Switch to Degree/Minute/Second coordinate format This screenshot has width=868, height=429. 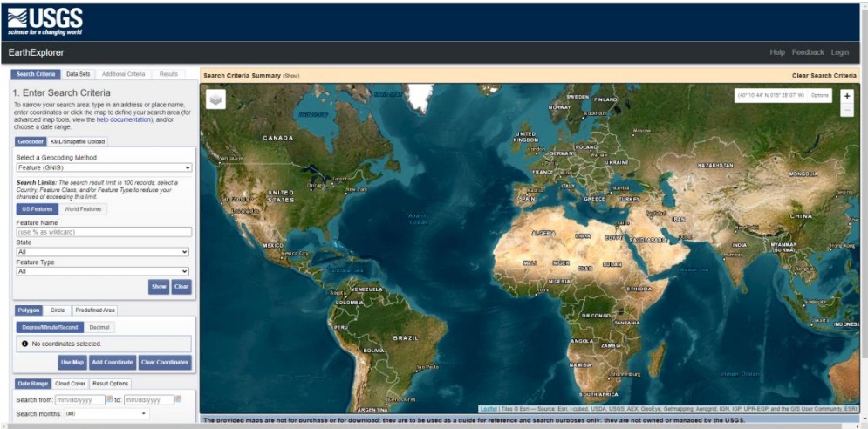[x=50, y=328]
